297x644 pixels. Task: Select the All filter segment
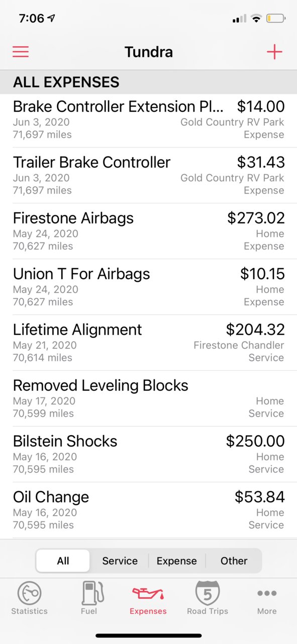pos(63,560)
